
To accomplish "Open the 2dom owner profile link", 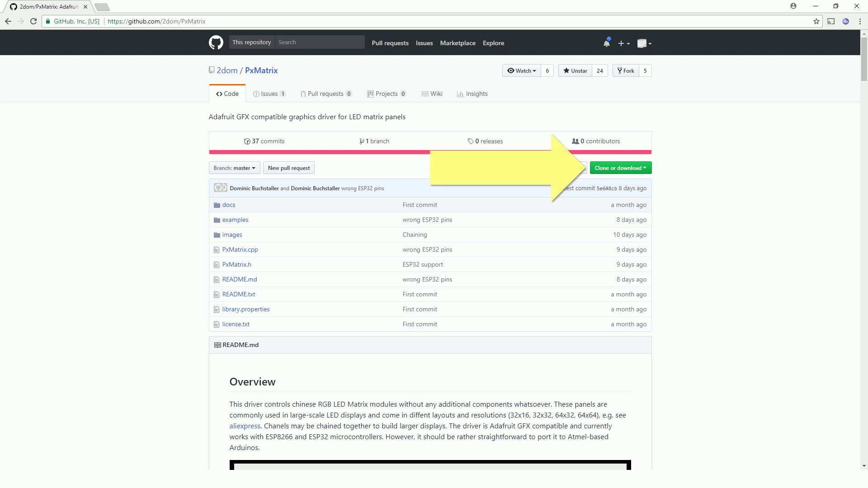I will [227, 70].
